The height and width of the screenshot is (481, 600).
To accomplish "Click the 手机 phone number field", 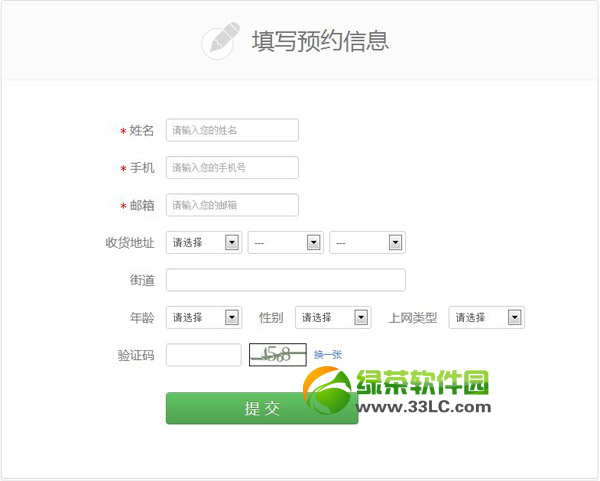I will pyautogui.click(x=232, y=168).
